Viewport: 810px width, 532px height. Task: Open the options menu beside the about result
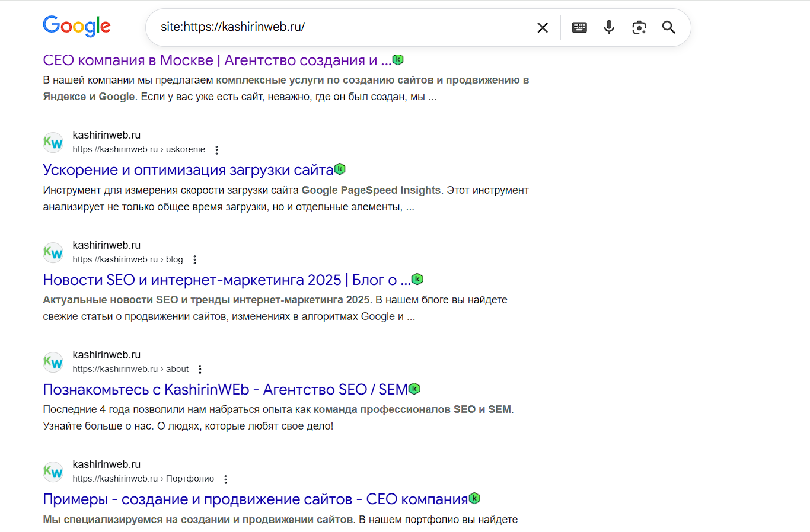coord(200,369)
